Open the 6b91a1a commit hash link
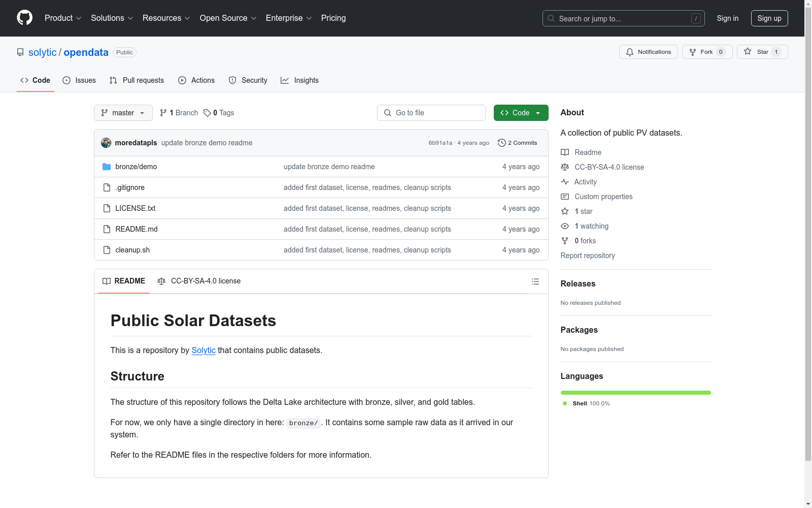This screenshot has width=812, height=508. [440, 143]
